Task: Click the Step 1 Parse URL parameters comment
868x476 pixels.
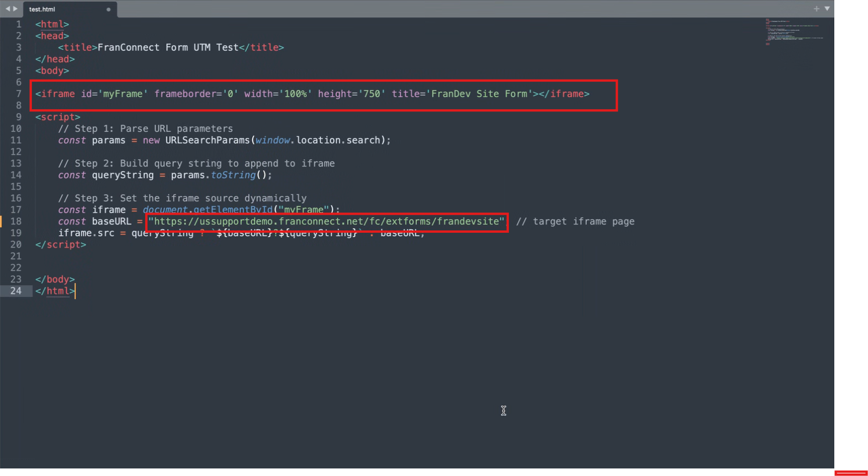Action: point(145,128)
